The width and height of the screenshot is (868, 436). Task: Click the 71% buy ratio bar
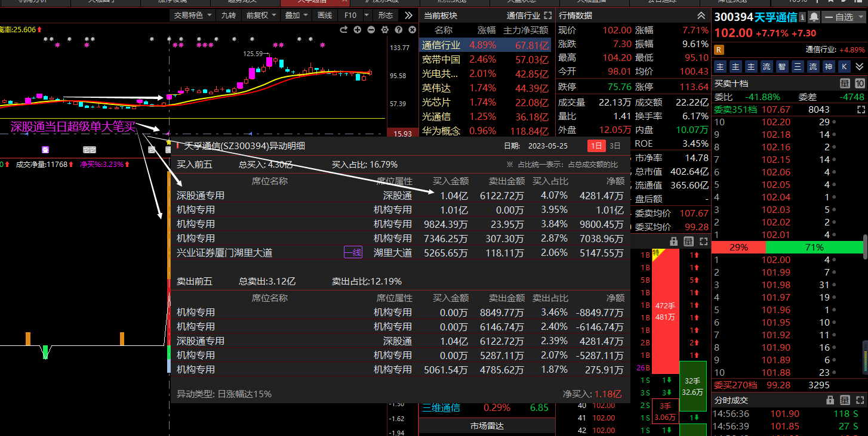814,247
